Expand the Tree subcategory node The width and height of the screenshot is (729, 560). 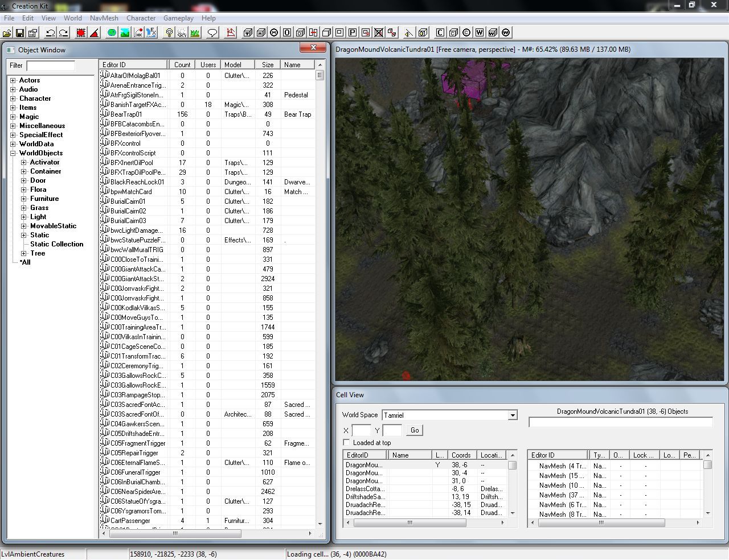[x=24, y=254]
